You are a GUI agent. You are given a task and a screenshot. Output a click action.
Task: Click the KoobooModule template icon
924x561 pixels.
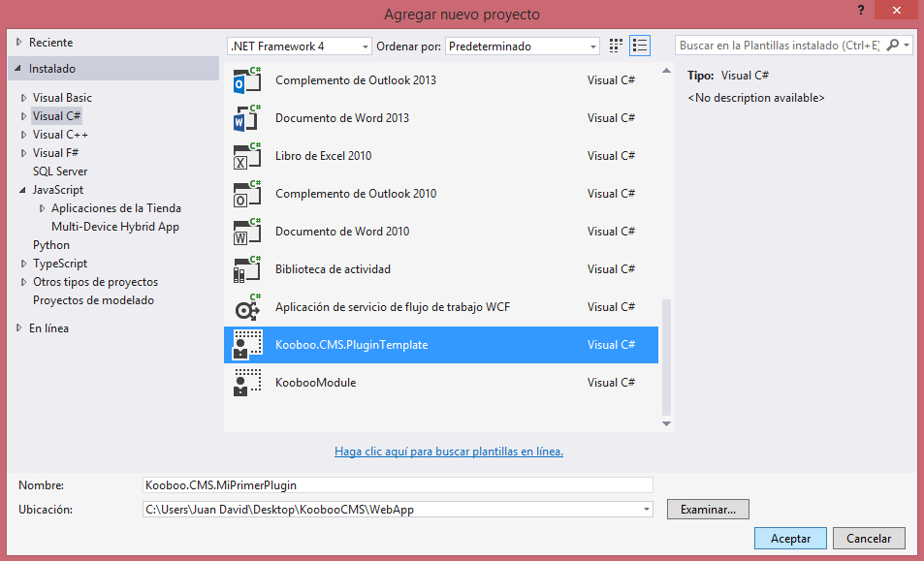click(247, 382)
